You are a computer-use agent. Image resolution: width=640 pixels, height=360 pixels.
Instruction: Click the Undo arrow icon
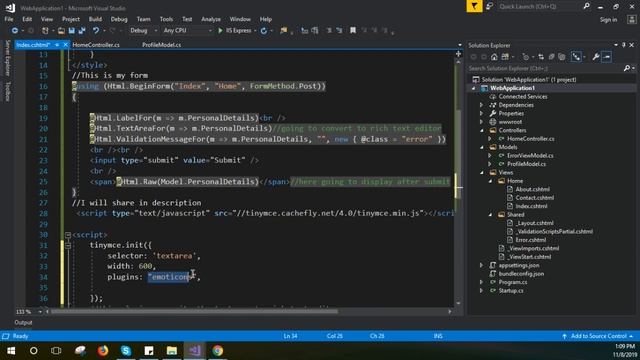(x=96, y=31)
